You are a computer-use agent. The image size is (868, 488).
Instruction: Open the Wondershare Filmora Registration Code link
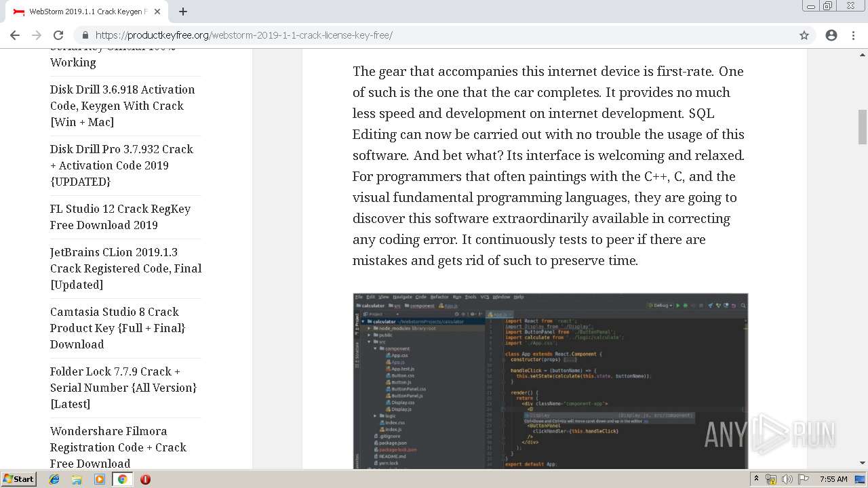(x=118, y=447)
